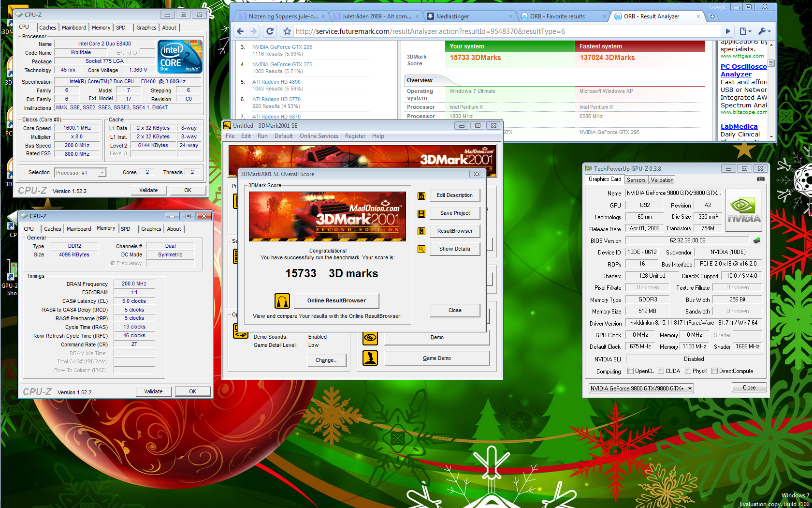This screenshot has height=508, width=812.
Task: Click the futuremark URL address bar
Action: coord(507,31)
